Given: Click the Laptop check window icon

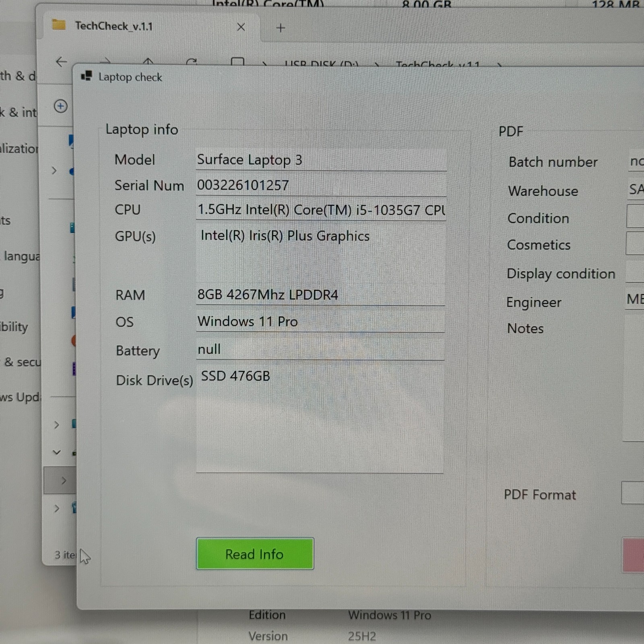Looking at the screenshot, I should (x=87, y=76).
